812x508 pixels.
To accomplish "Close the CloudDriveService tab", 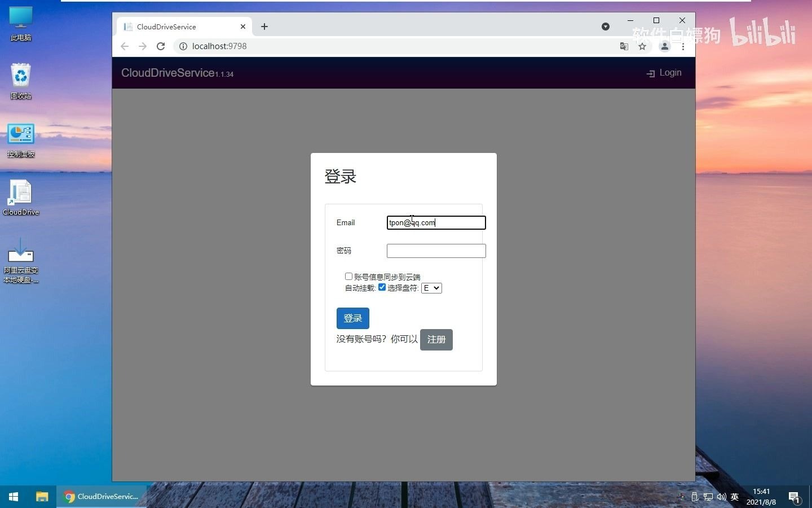I will tap(243, 27).
